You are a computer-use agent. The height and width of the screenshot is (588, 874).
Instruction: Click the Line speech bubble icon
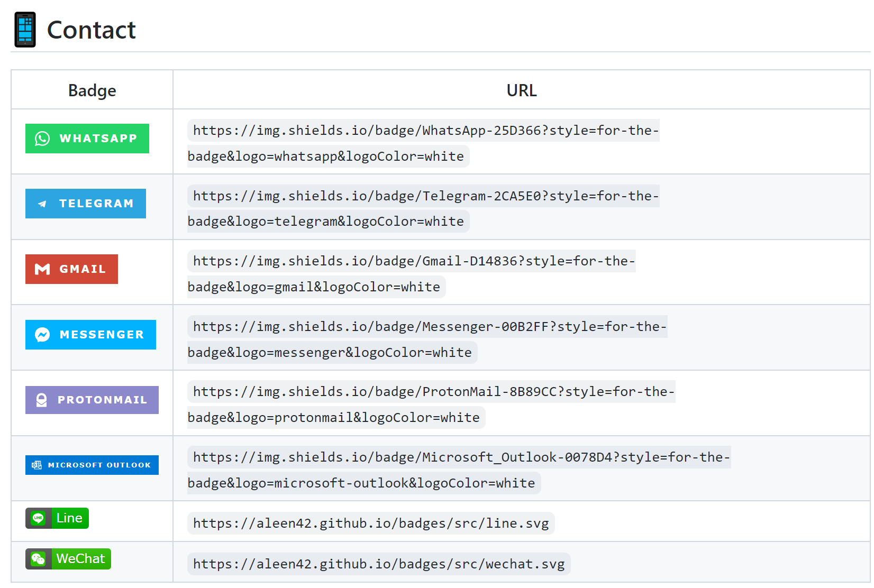tap(38, 518)
